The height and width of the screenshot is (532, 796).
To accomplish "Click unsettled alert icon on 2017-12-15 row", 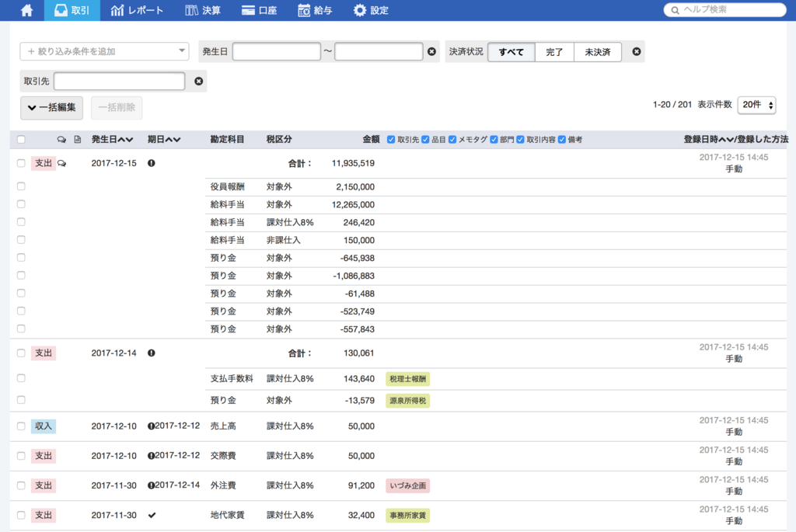I will point(152,163).
